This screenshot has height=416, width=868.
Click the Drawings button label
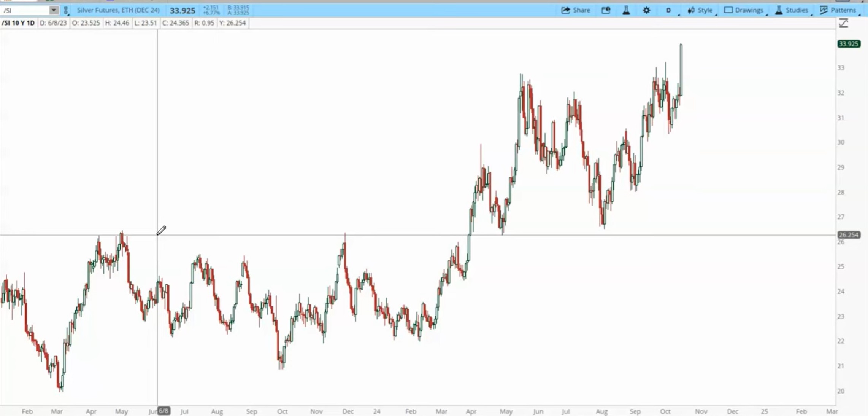point(749,10)
